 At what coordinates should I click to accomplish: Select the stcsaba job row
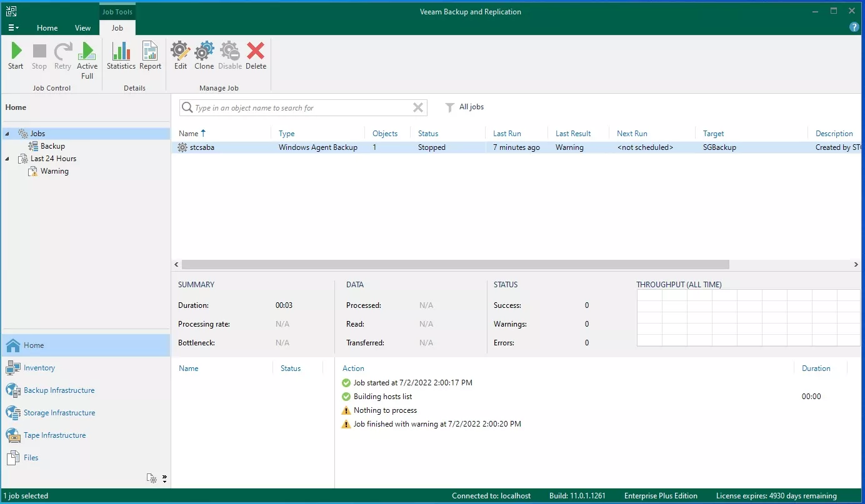click(x=517, y=147)
